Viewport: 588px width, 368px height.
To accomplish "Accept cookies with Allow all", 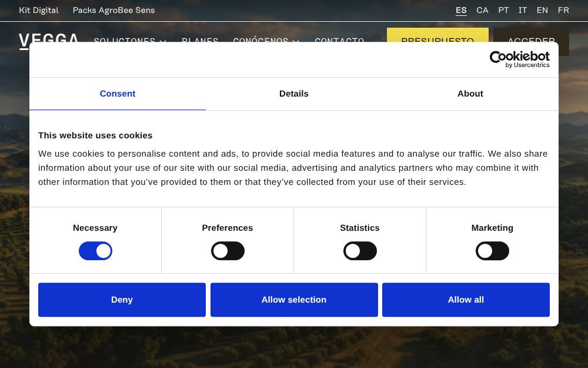I will pos(466,300).
